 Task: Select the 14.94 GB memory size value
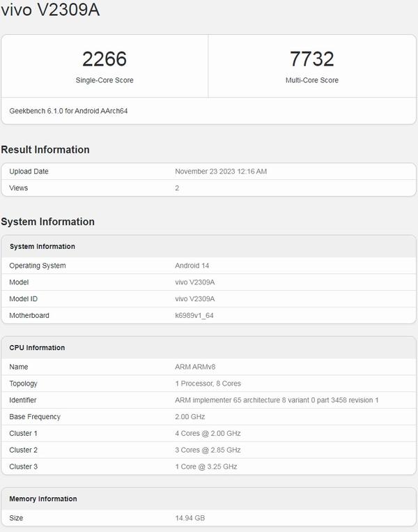(x=190, y=518)
